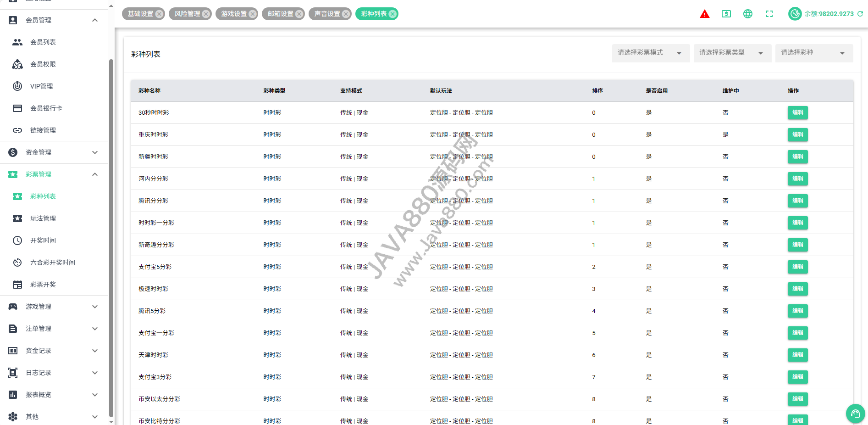Click the sidebar vertical scrollbar

pos(111,238)
